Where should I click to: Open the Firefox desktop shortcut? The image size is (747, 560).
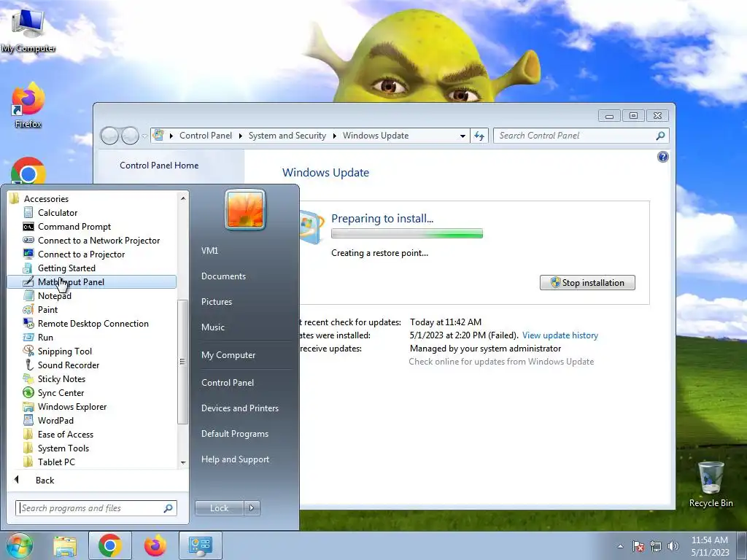(x=28, y=106)
